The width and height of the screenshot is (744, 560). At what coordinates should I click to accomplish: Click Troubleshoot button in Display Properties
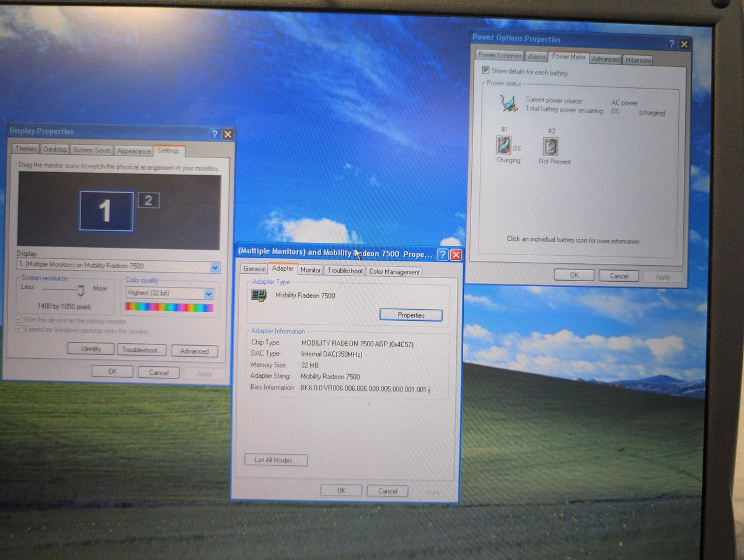pyautogui.click(x=143, y=350)
